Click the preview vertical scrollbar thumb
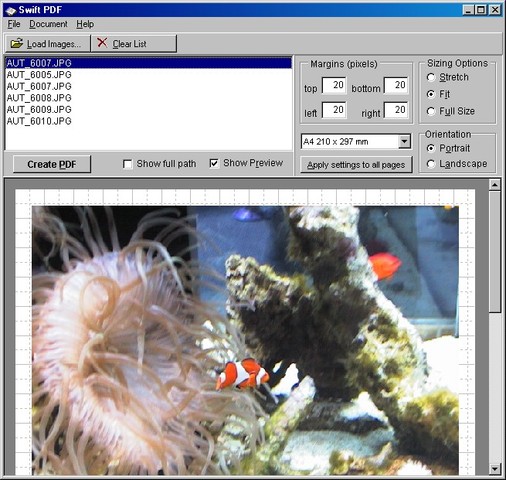506x480 pixels. [495, 252]
